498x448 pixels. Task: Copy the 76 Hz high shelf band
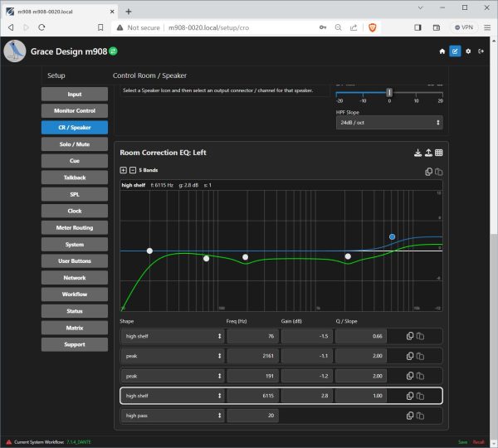coord(409,335)
